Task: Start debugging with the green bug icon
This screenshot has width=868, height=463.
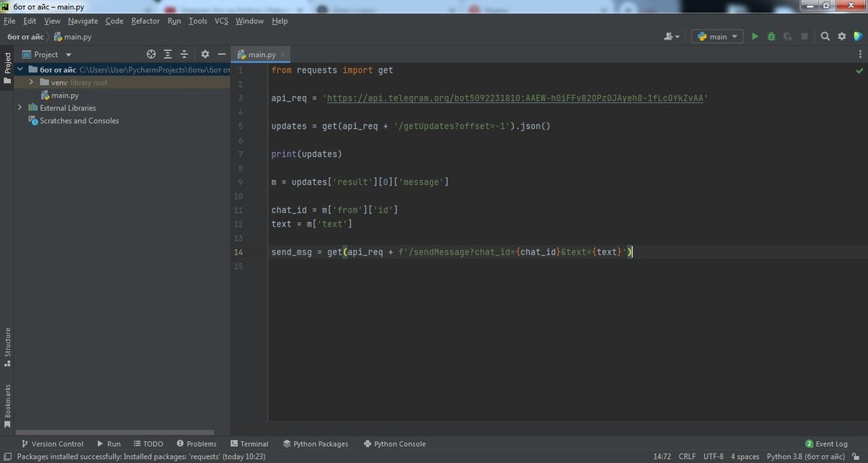Action: tap(771, 36)
